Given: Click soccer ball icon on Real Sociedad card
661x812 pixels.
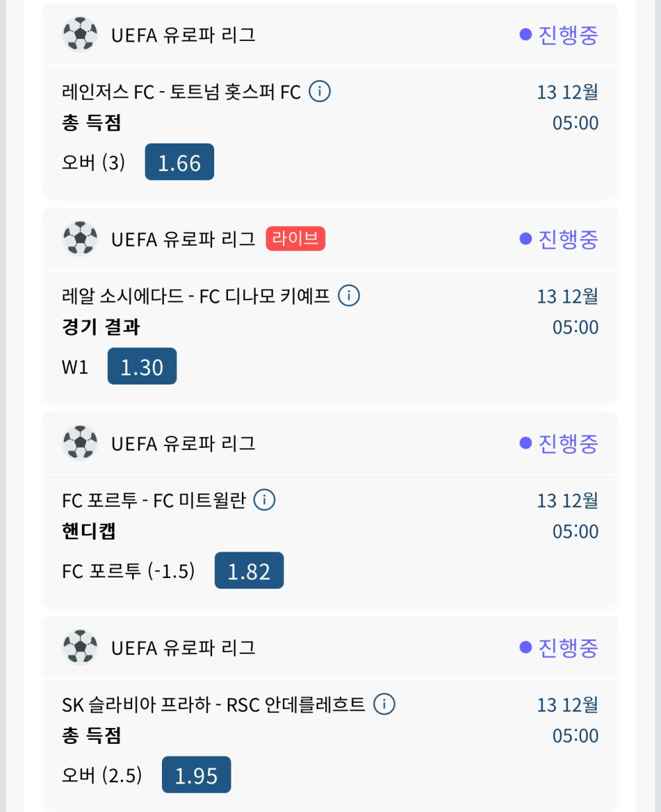Looking at the screenshot, I should click(x=80, y=239).
